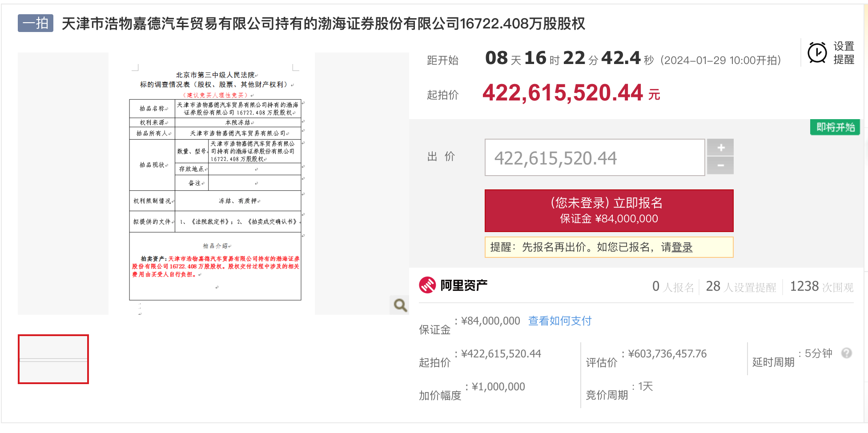The width and height of the screenshot is (868, 433).
Task: Click the 竞价周期 1天 value
Action: click(x=646, y=386)
